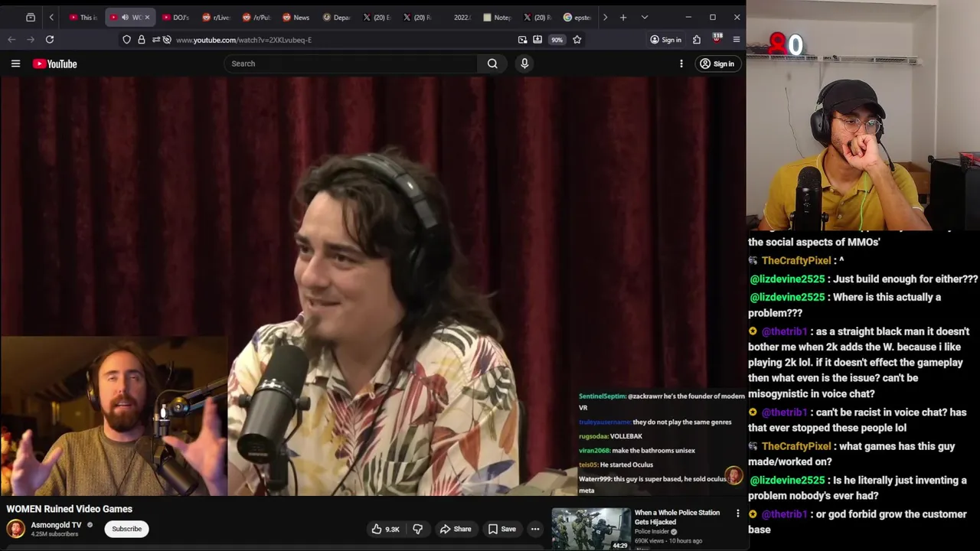Go forward in browser history
The image size is (980, 551).
point(31,39)
